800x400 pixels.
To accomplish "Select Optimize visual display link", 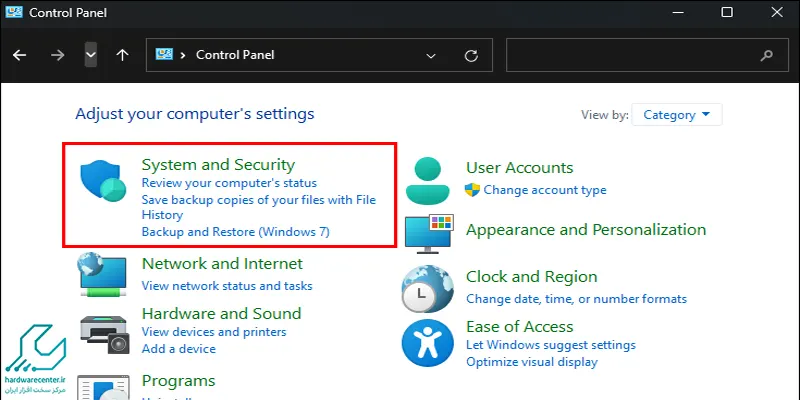I will pos(532,362).
